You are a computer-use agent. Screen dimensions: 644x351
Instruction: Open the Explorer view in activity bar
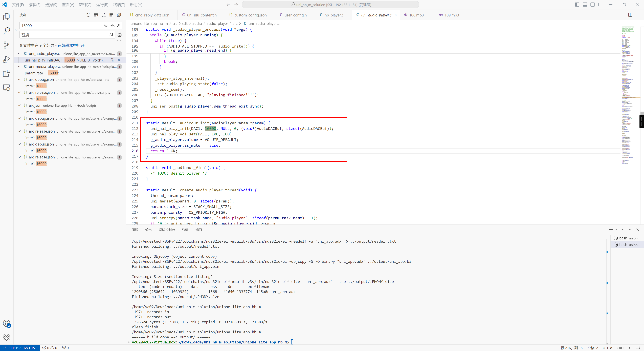(x=7, y=17)
